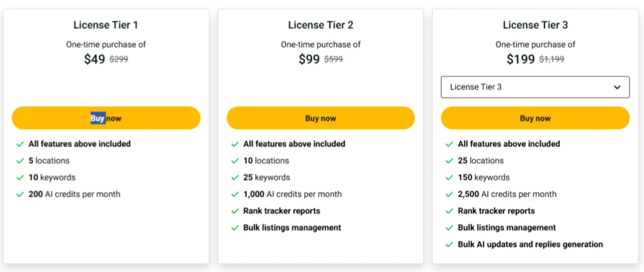The image size is (644, 272).
Task: Click checkmark beside "2,500 AI credits per month"
Action: (449, 195)
